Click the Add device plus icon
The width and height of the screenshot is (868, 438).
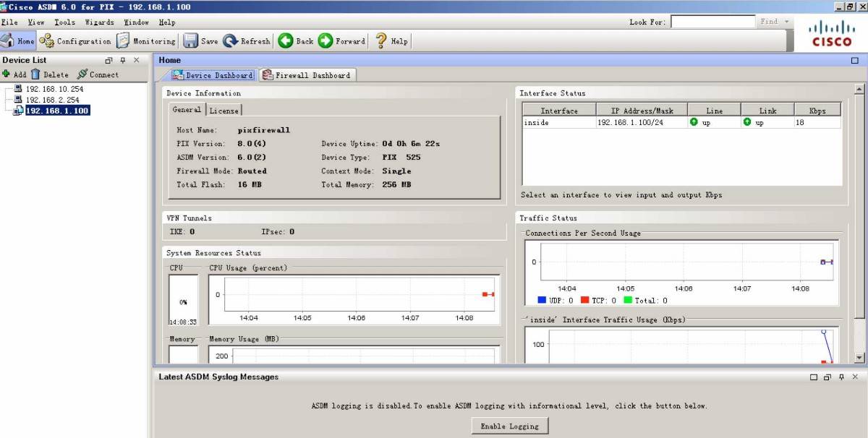click(6, 74)
